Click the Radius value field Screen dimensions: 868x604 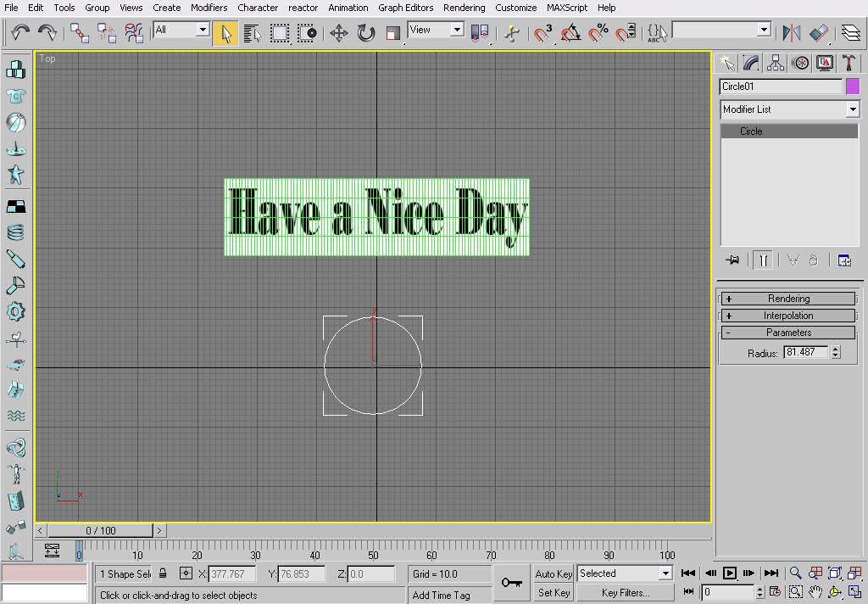click(x=805, y=352)
